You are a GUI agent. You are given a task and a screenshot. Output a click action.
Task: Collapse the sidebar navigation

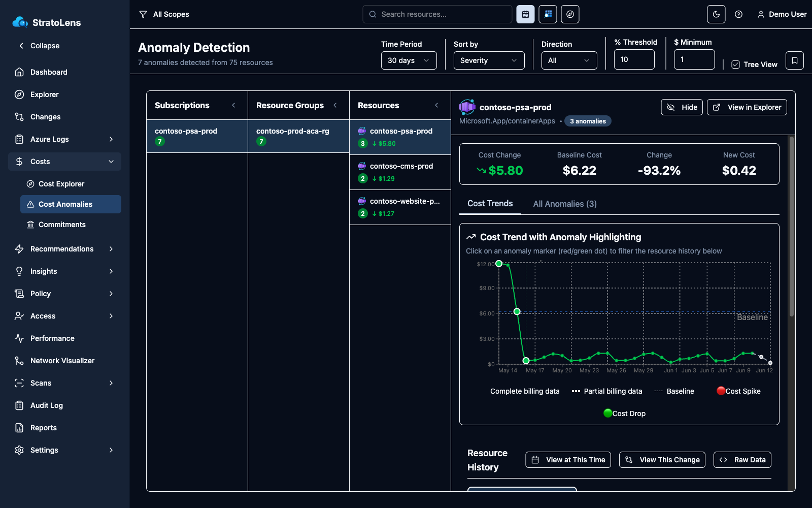click(x=40, y=46)
